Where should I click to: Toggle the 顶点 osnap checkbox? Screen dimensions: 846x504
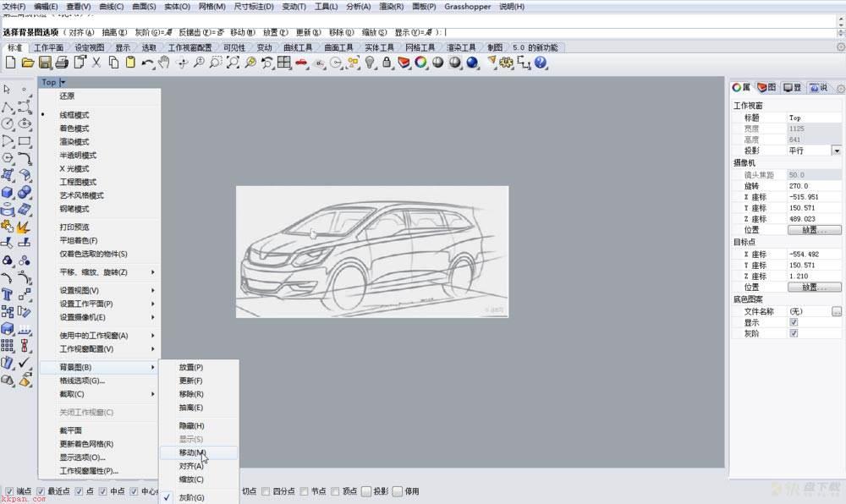coord(335,491)
